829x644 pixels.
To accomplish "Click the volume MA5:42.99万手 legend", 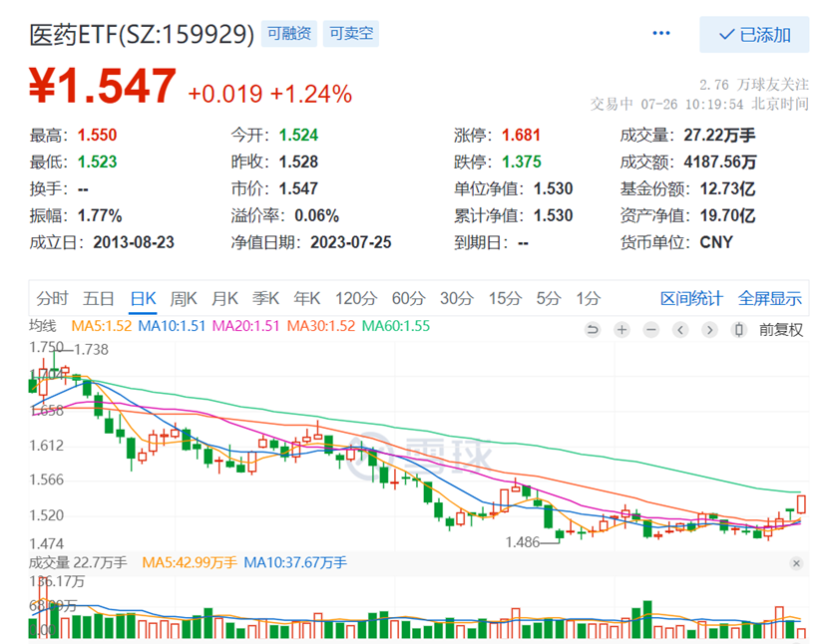I will click(x=190, y=562).
